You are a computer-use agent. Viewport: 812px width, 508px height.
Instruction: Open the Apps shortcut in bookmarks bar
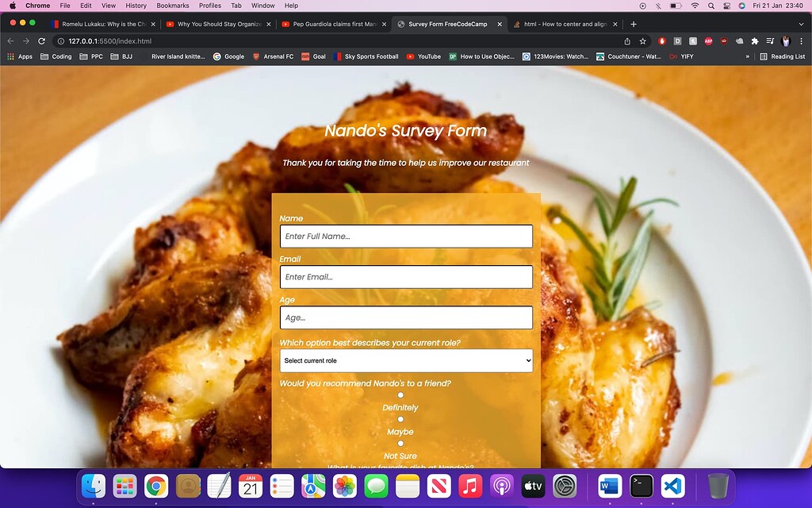(x=20, y=56)
